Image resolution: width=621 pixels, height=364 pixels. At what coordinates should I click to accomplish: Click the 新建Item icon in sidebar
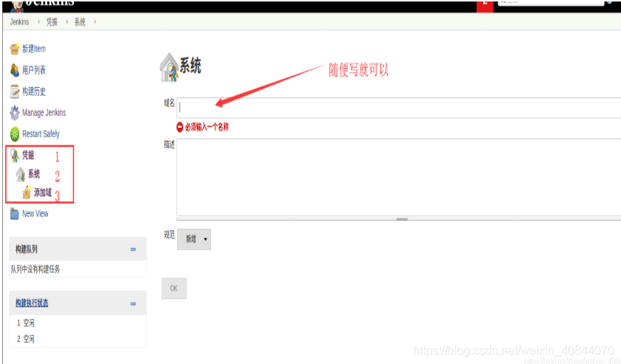tap(15, 49)
